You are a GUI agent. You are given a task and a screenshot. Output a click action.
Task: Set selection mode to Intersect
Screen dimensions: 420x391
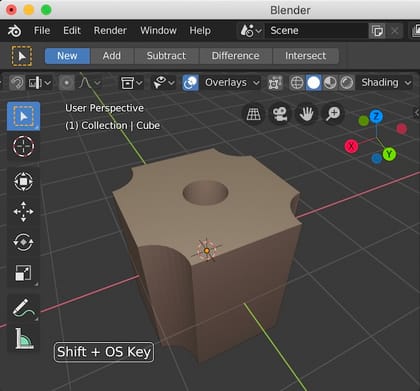coord(306,56)
